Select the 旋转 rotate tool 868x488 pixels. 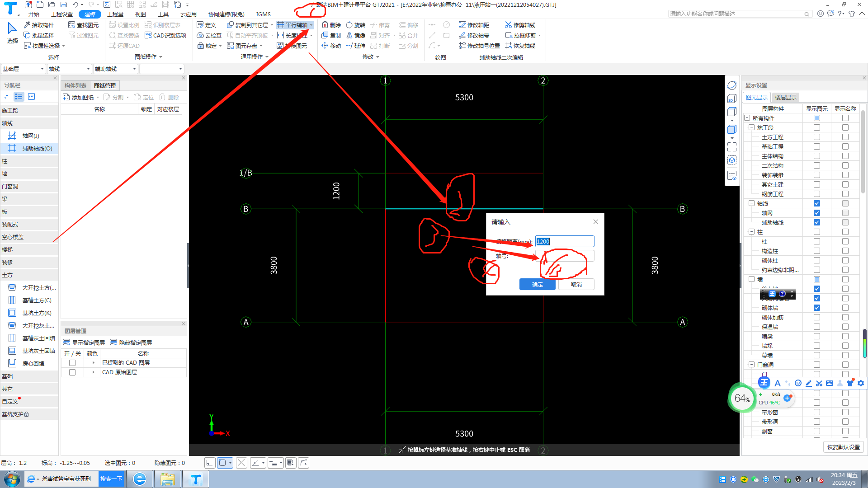pyautogui.click(x=356, y=25)
